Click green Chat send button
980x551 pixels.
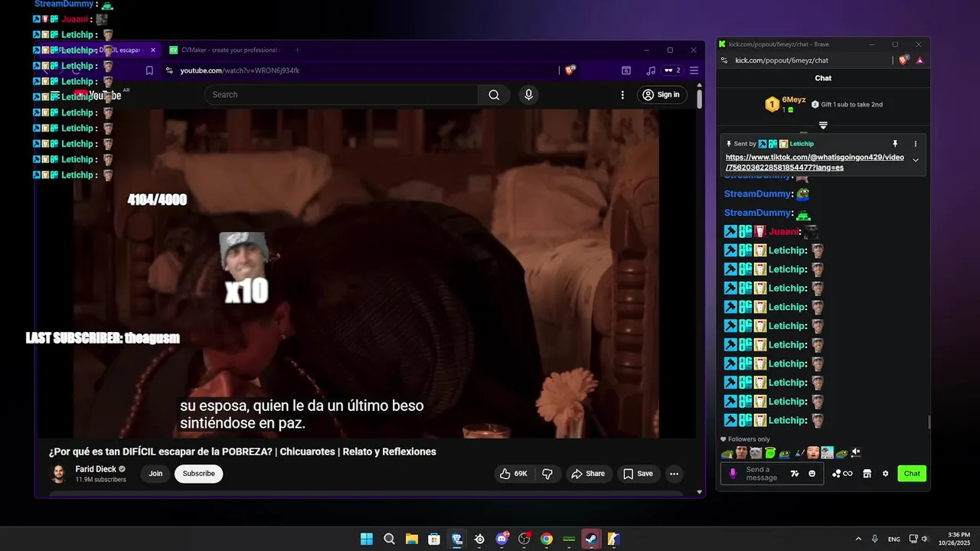tap(912, 474)
